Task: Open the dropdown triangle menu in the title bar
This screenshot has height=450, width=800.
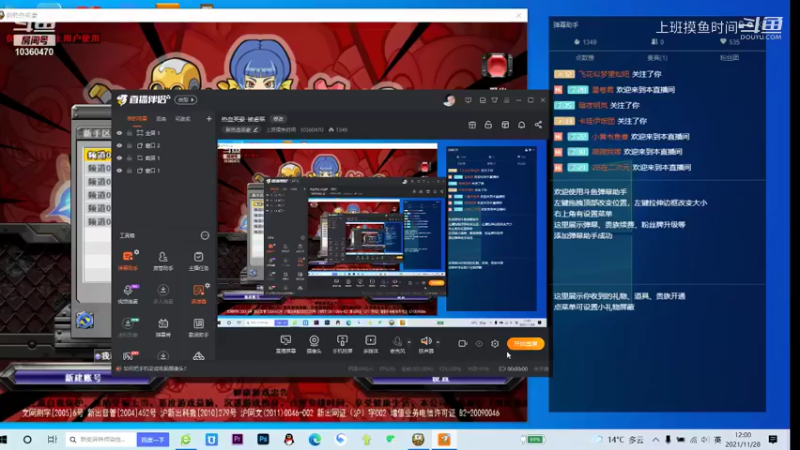Action: (x=494, y=100)
